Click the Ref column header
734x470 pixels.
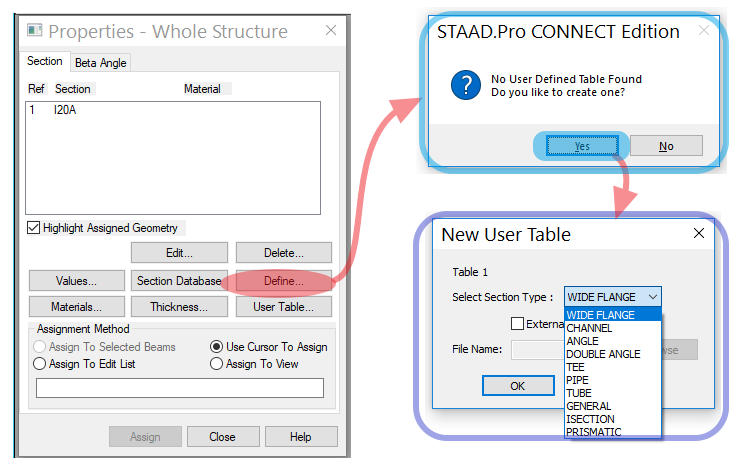(x=37, y=89)
